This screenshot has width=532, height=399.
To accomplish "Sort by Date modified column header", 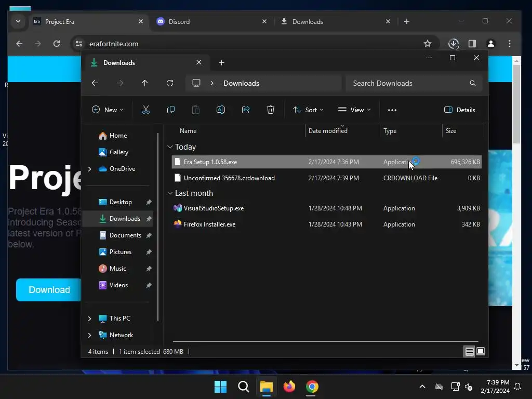I will click(328, 131).
